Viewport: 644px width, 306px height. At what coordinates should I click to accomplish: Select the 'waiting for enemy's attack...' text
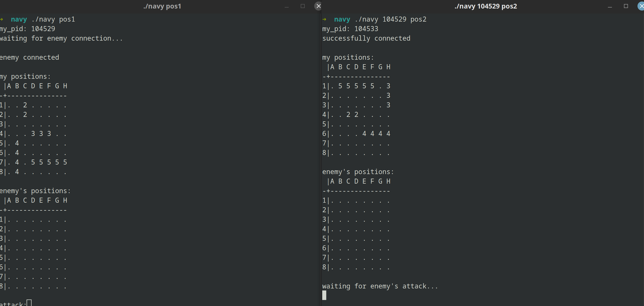tap(380, 286)
